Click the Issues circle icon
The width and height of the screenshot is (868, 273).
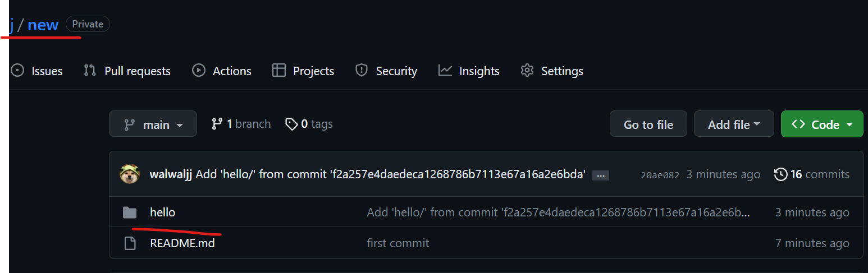pyautogui.click(x=18, y=71)
